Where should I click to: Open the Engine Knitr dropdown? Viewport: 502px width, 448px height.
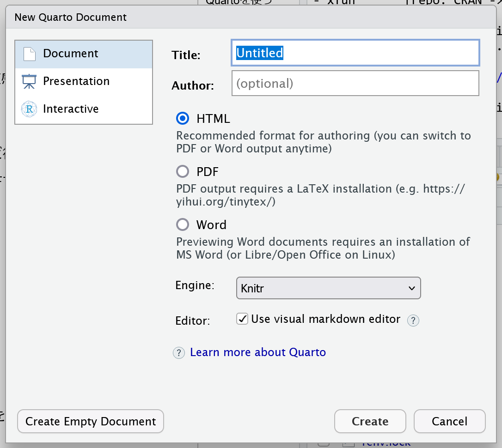[328, 288]
